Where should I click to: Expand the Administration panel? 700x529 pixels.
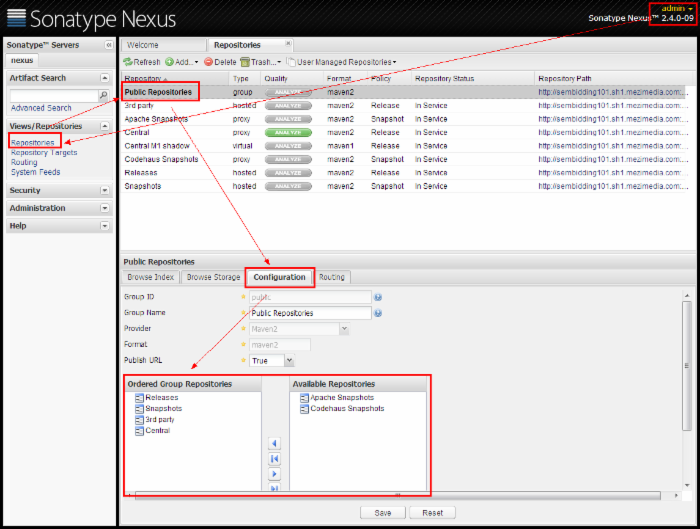coord(104,208)
